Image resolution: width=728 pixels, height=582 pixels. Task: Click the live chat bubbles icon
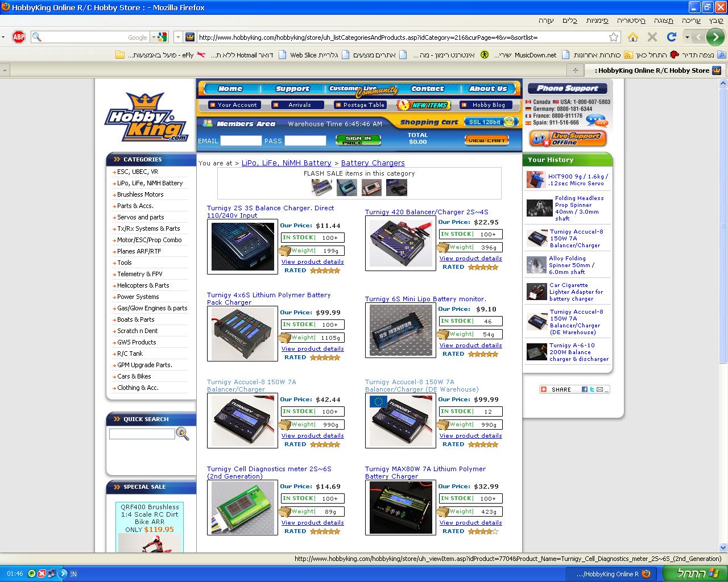tap(596, 120)
